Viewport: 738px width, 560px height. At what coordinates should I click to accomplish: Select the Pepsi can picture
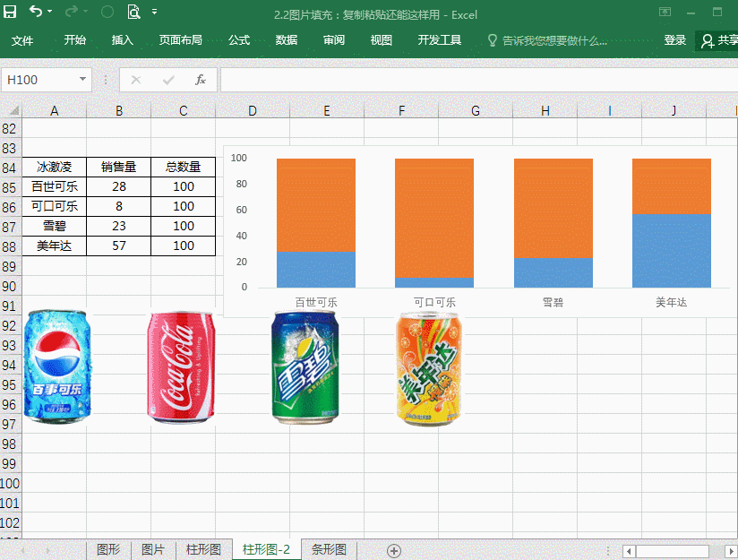57,366
